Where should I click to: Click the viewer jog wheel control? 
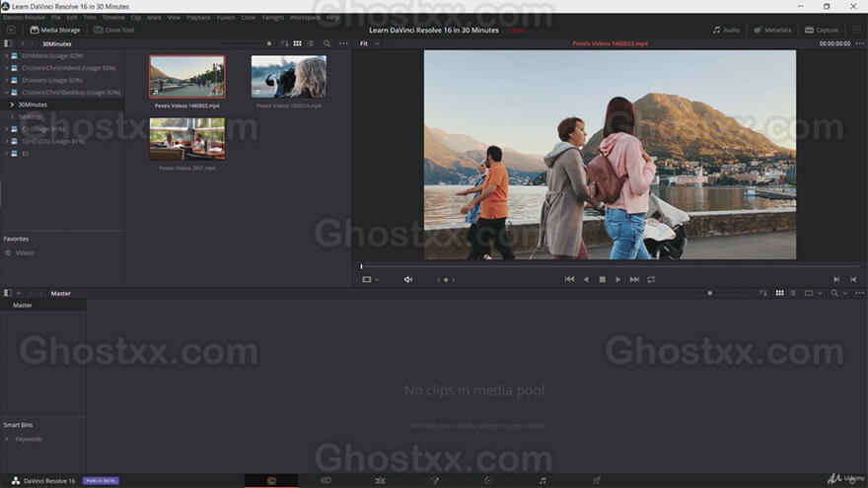coord(446,280)
